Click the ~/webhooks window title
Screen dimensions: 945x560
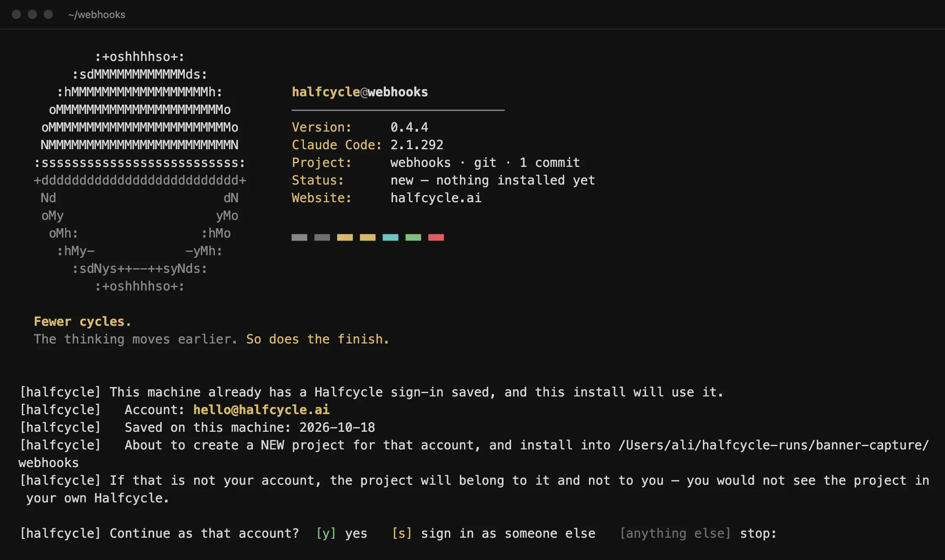click(x=97, y=15)
